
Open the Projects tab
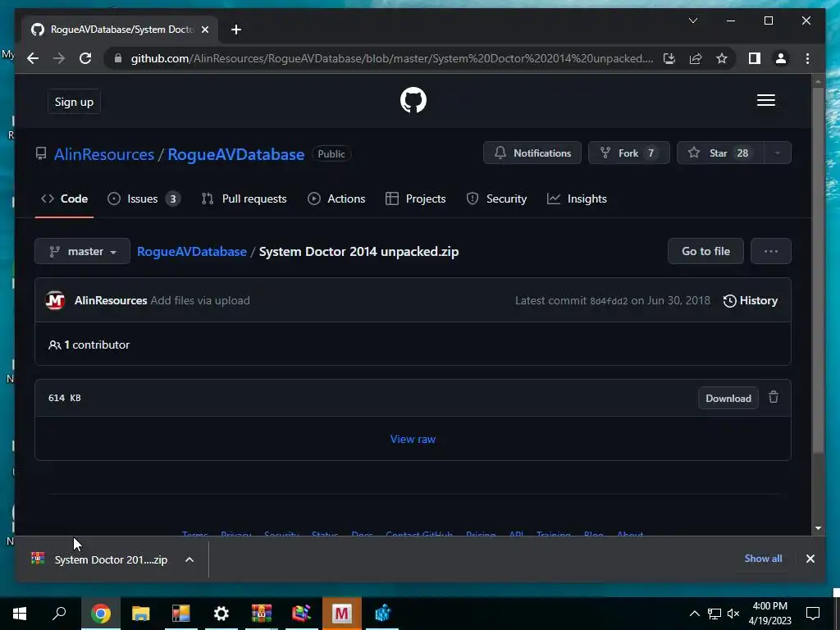[416, 199]
